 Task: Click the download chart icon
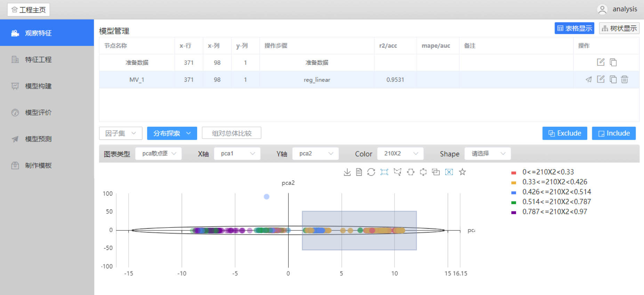[x=347, y=172]
